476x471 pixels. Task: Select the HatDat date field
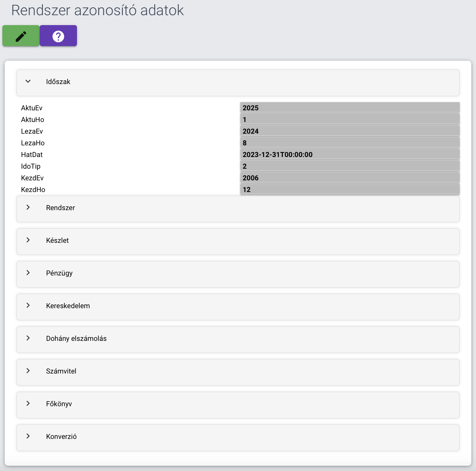coord(350,154)
